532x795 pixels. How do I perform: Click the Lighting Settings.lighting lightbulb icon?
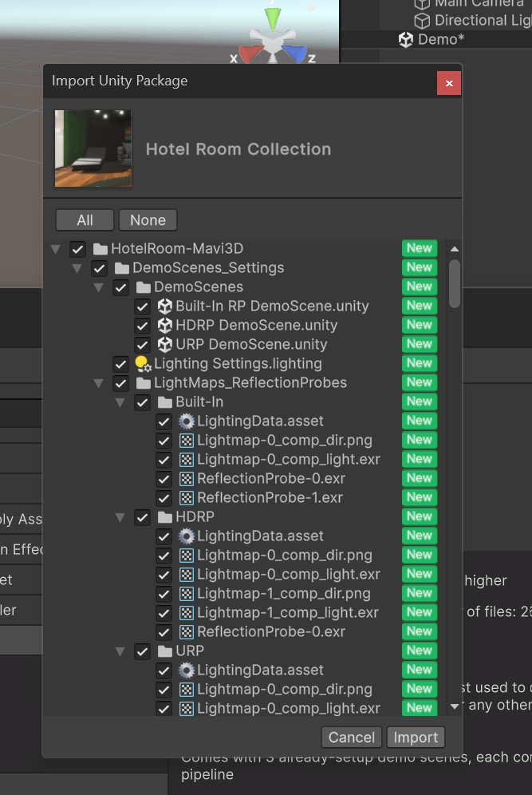point(144,364)
